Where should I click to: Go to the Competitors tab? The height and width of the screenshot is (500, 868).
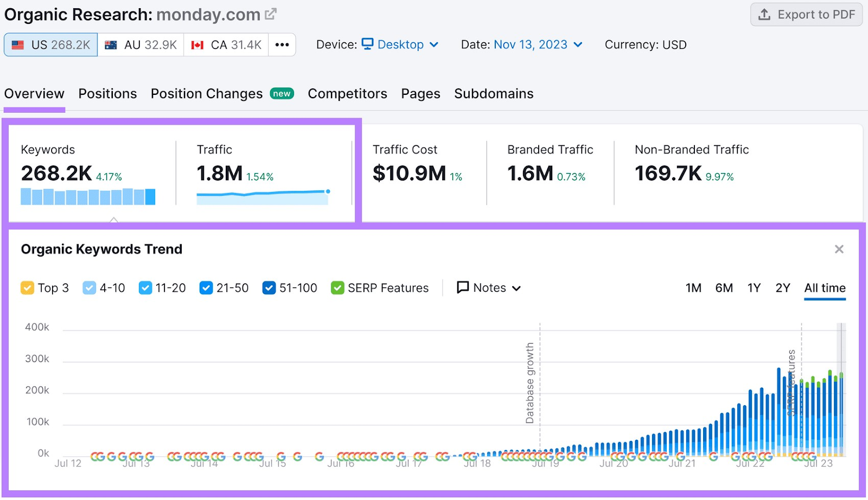pos(347,94)
